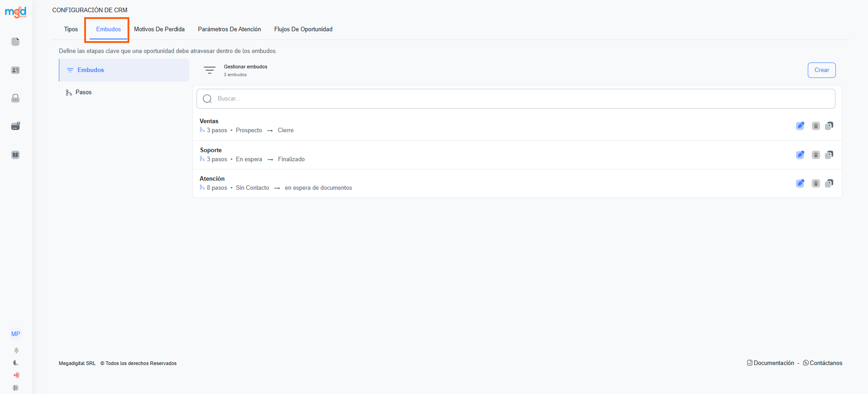Delete the Soporte funnel

tap(815, 155)
